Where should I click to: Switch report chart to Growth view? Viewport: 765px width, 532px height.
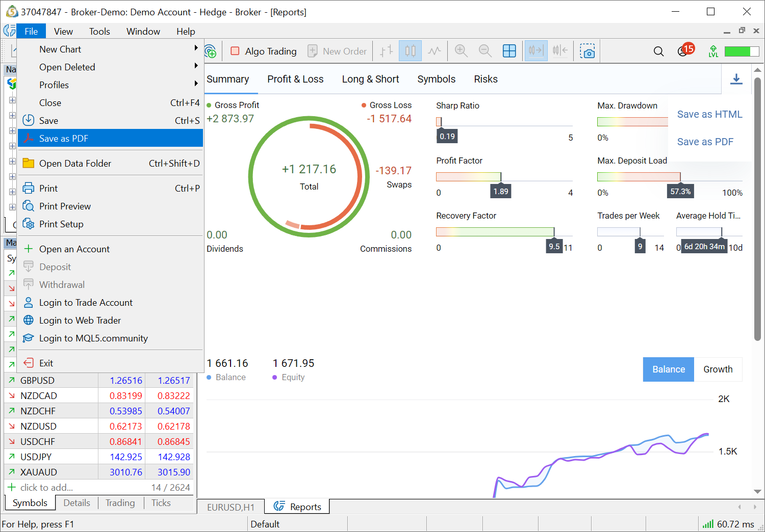pos(718,369)
